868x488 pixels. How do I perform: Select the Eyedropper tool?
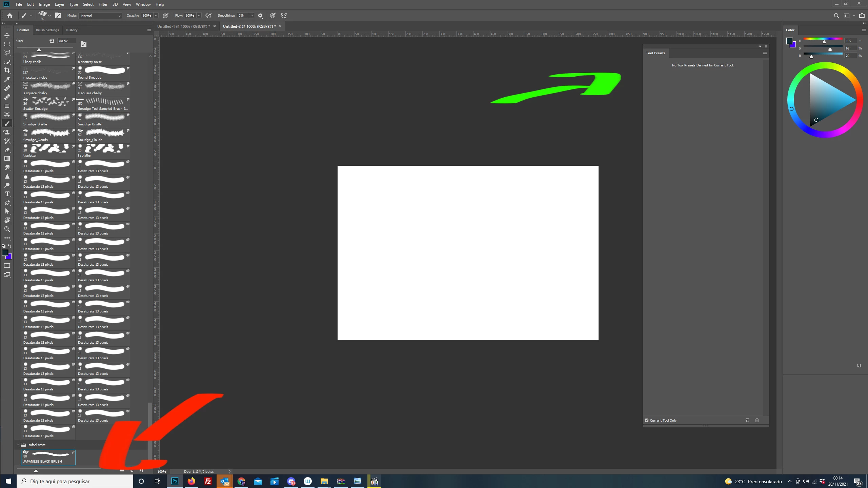[x=7, y=79]
